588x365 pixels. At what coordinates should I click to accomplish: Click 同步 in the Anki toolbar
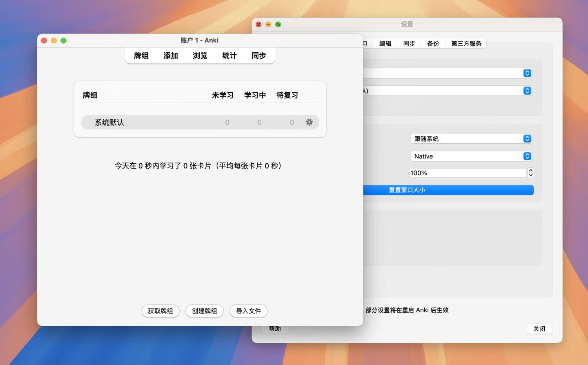tap(259, 56)
